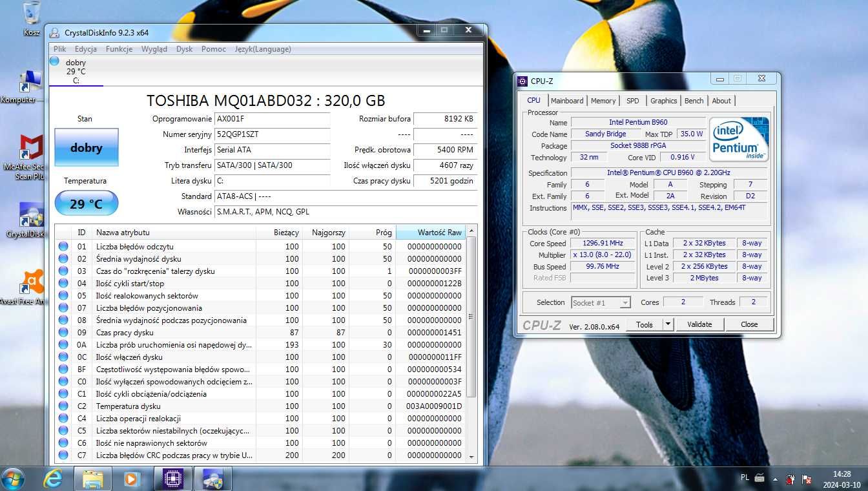
Task: Select the Czas pracy dysku attribute row 09
Action: coord(260,332)
